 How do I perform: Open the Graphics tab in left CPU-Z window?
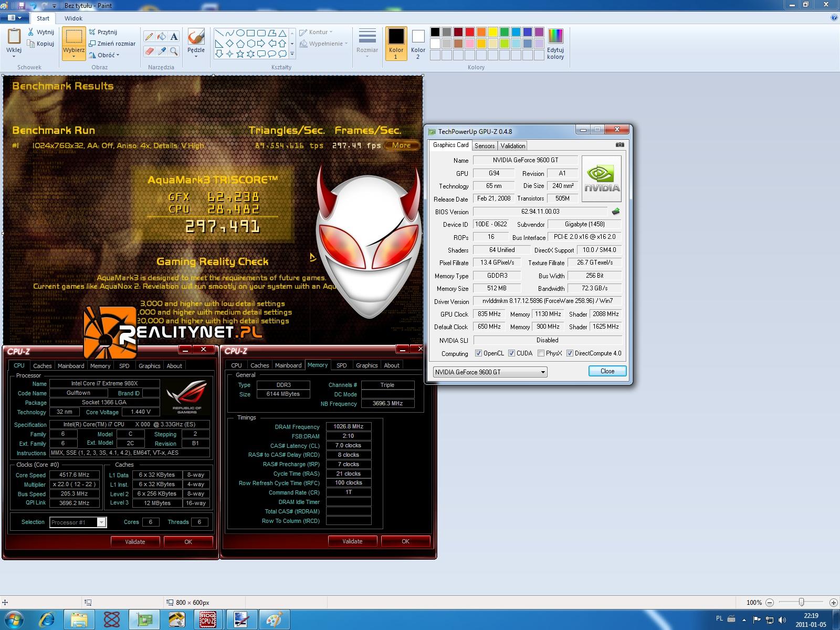[x=149, y=366]
